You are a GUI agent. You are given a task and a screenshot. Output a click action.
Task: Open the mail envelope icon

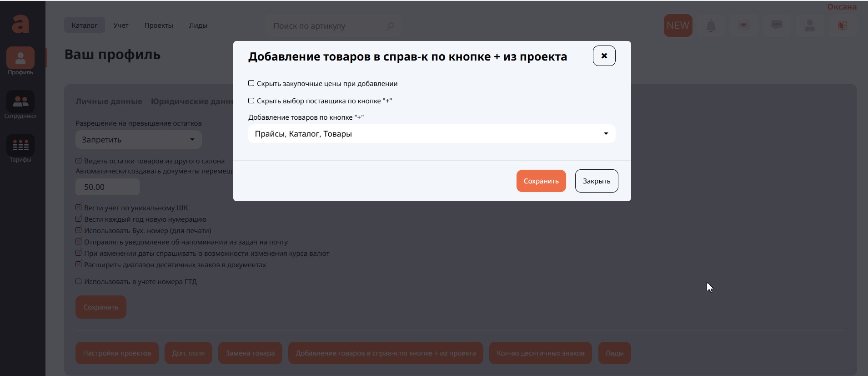click(744, 25)
